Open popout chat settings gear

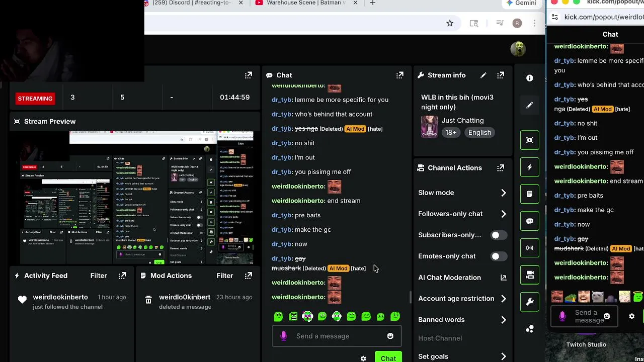pos(632,316)
